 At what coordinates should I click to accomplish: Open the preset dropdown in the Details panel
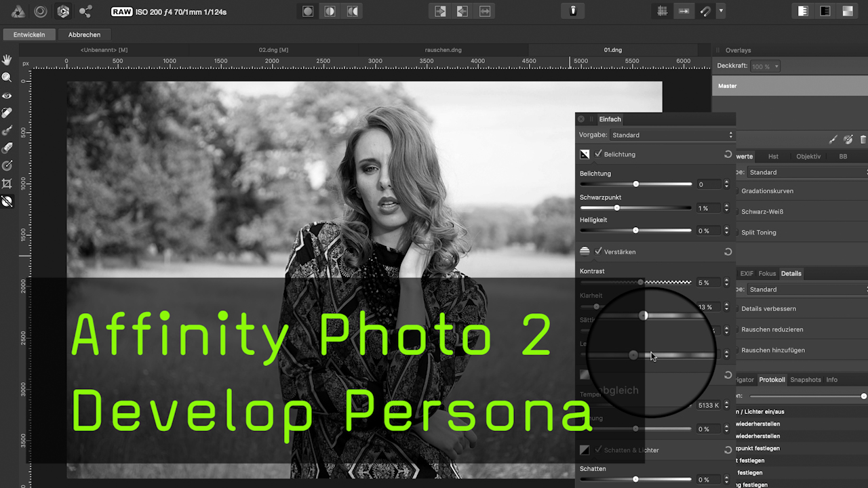pos(807,289)
